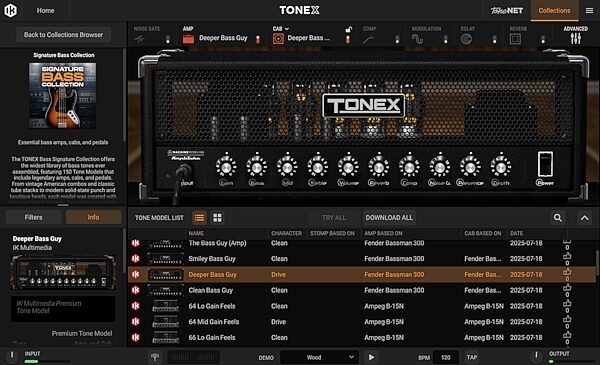This screenshot has width=600, height=365.
Task: Open search in tone model list
Action: 558,218
